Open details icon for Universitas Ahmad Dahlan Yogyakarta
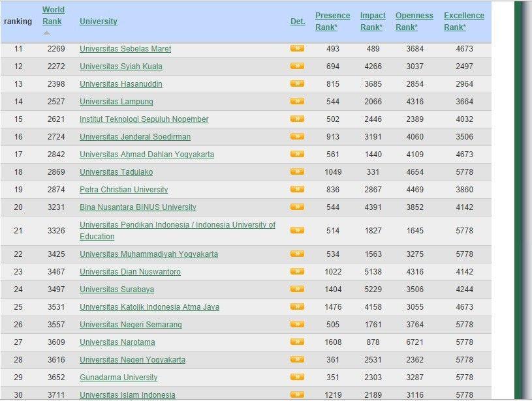Viewport: 532px width, 401px height. (x=297, y=155)
